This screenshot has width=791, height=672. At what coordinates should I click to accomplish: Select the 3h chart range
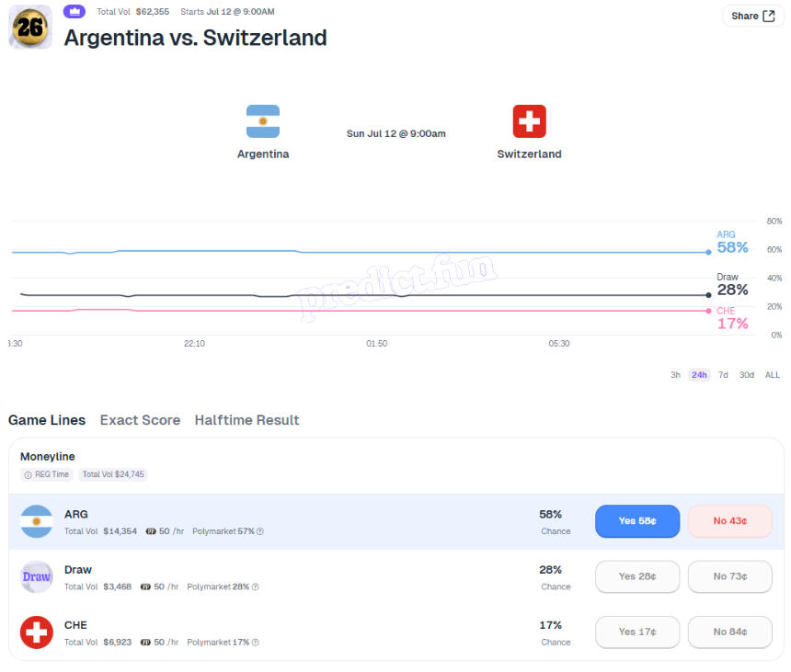click(675, 374)
